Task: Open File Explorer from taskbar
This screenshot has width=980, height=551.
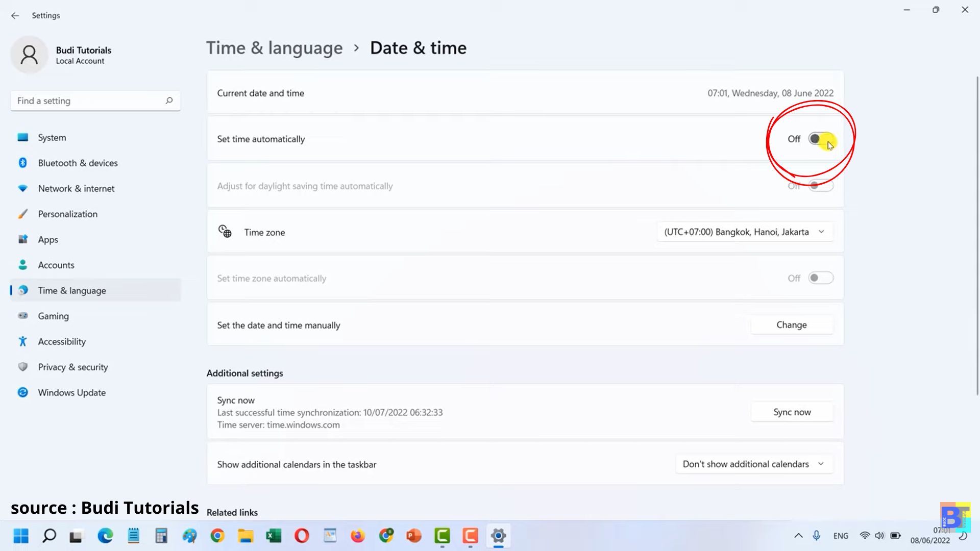Action: point(246,536)
